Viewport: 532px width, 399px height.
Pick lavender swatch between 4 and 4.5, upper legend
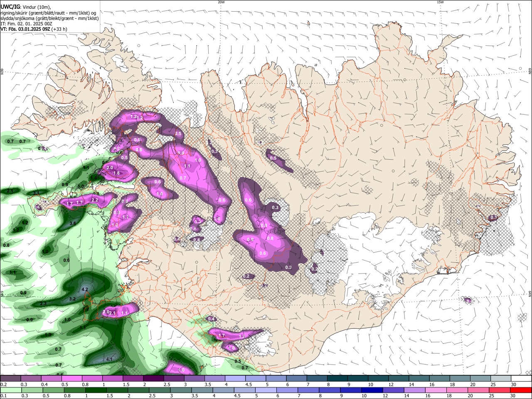(235, 379)
